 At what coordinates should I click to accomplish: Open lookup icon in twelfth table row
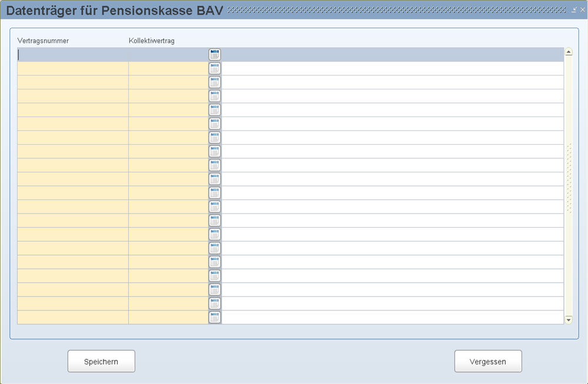tap(215, 206)
